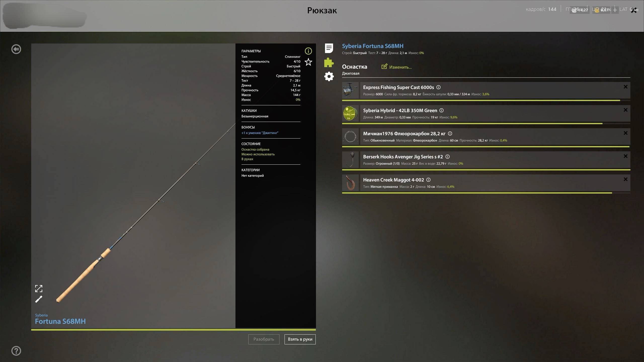Image resolution: width=644 pixels, height=362 pixels.
Task: Toggle favorite star for the rod
Action: 308,62
